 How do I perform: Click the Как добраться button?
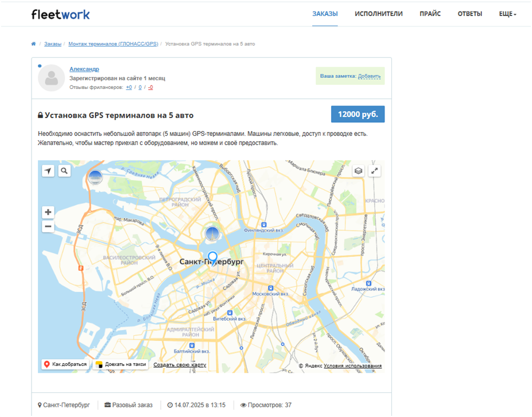65,364
